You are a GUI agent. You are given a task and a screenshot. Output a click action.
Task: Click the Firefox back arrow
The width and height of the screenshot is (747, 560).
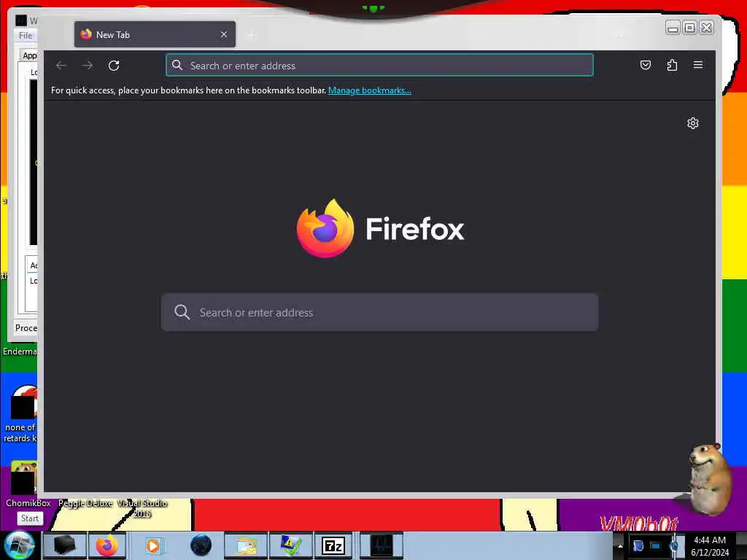[x=61, y=65]
